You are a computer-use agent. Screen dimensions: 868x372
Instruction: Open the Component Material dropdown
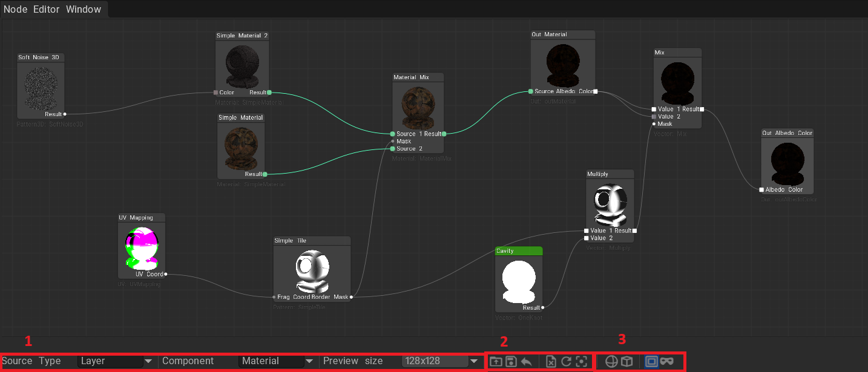277,361
